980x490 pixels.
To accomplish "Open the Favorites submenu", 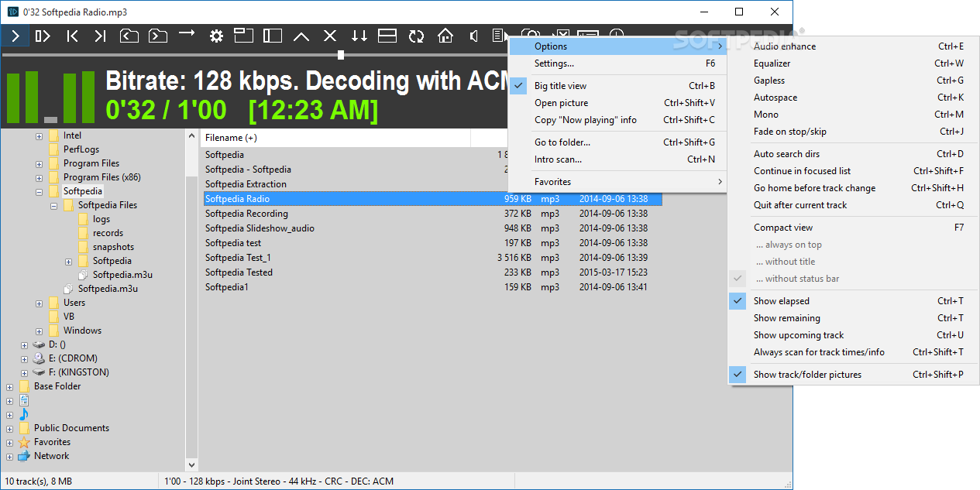I will [617, 182].
